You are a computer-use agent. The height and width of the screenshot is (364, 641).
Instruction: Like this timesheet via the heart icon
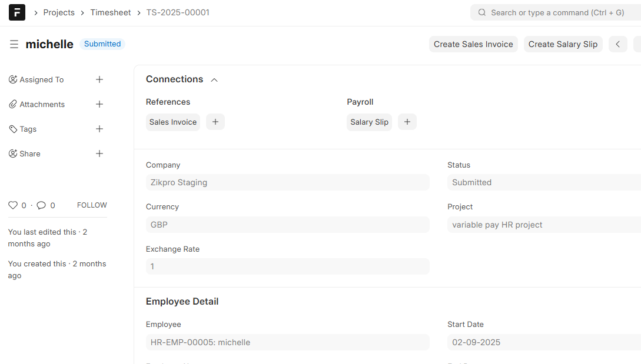click(x=13, y=205)
